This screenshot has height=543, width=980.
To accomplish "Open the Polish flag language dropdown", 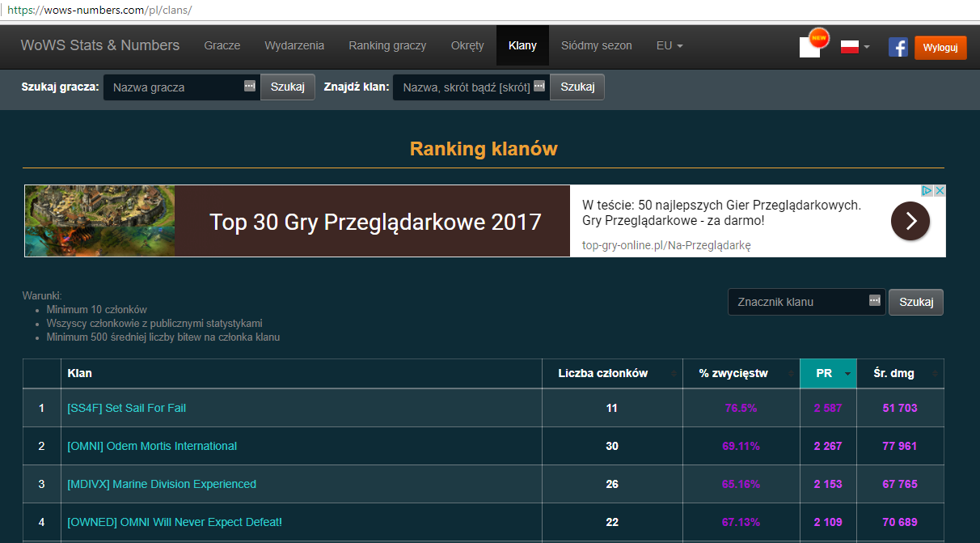I will tap(855, 46).
